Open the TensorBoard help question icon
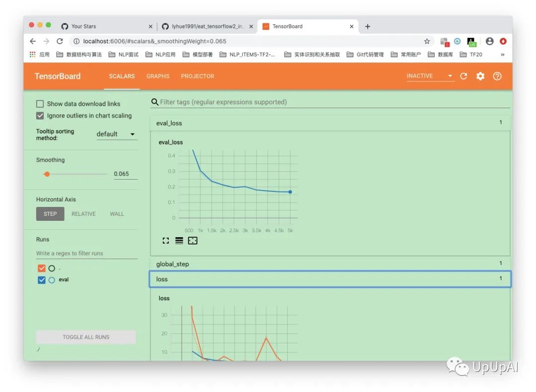The height and width of the screenshot is (392, 536). pos(497,76)
